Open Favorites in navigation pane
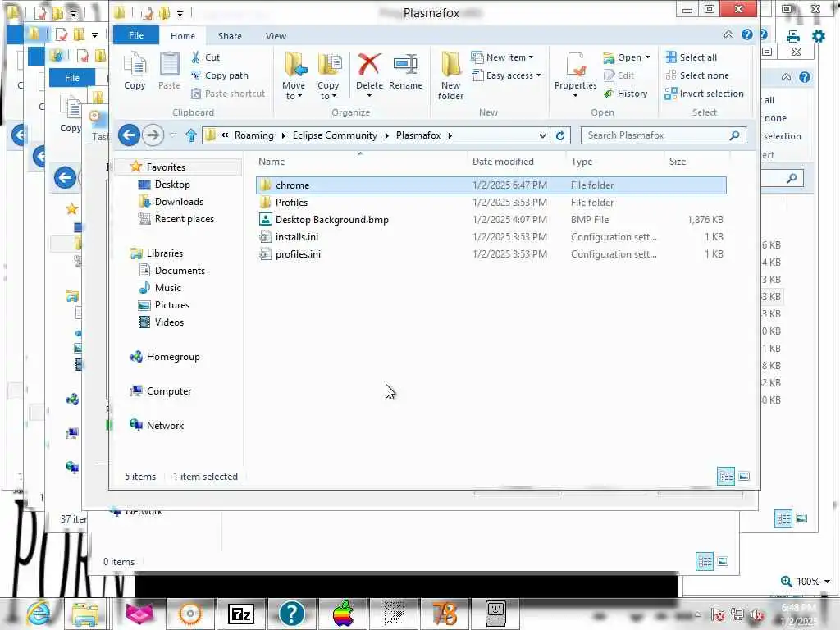The image size is (840, 630). [x=166, y=167]
